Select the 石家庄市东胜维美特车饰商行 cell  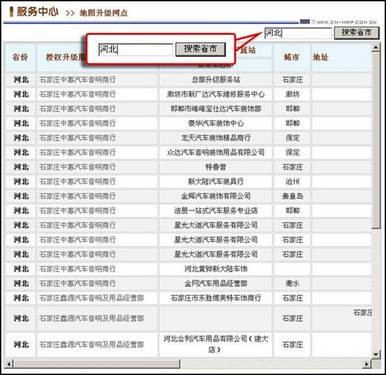pyautogui.click(x=216, y=298)
